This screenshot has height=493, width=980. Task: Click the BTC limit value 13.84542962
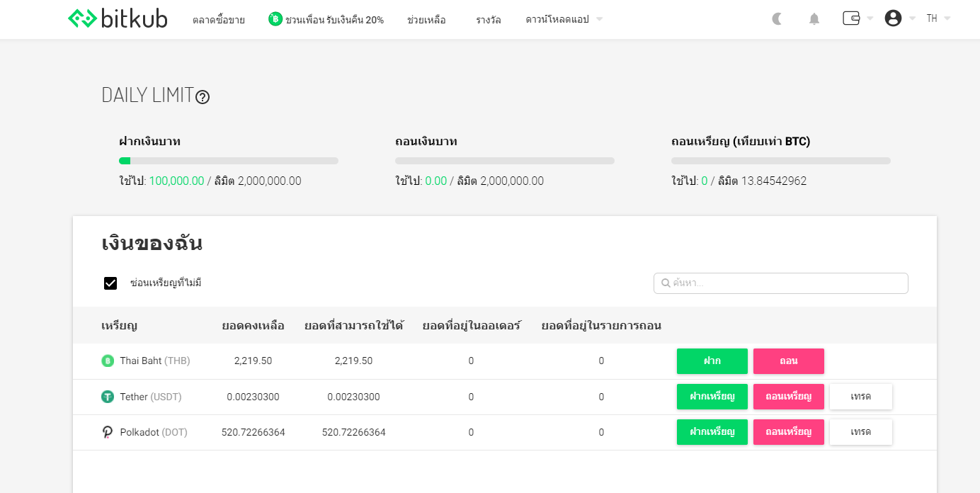coord(774,181)
